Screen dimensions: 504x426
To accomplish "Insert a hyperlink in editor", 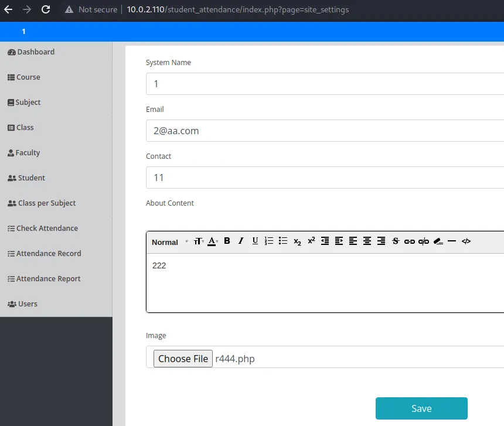I will 410,241.
